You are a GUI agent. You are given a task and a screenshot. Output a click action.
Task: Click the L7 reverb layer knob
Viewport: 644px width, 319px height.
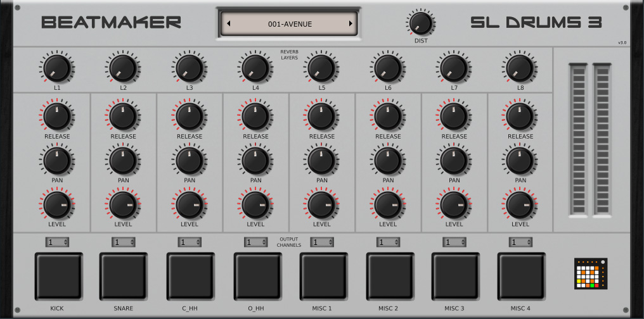[454, 68]
